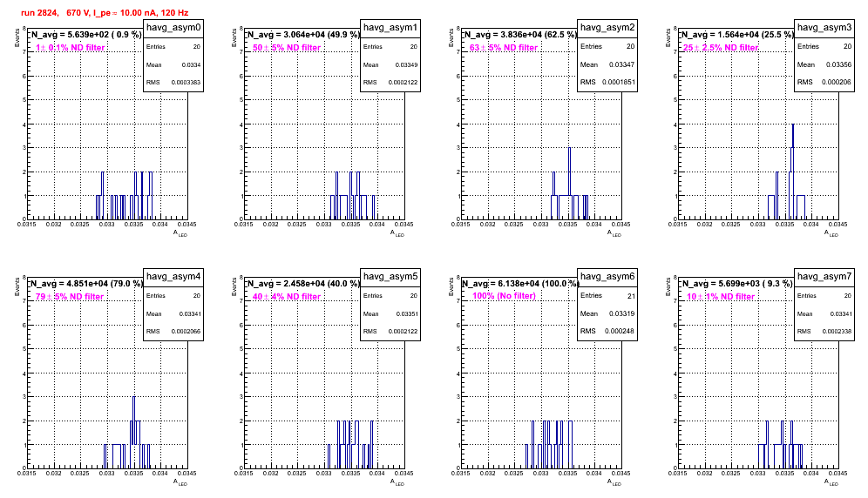868x498 pixels.
Task: Click RMS 0.0001851 in havg_asym2 stats
Action: pos(607,82)
